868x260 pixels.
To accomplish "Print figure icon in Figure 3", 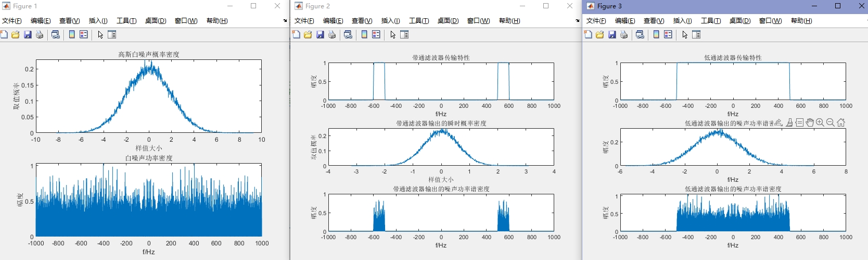I will 624,34.
